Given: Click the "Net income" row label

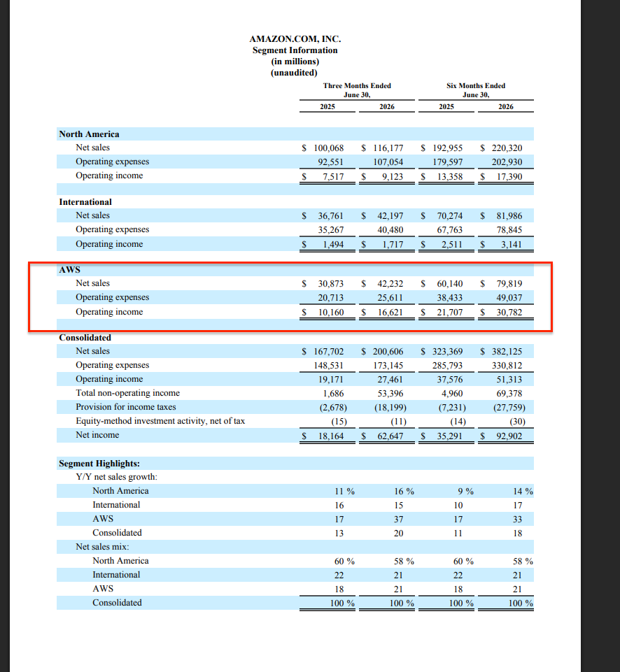Looking at the screenshot, I should [x=97, y=434].
